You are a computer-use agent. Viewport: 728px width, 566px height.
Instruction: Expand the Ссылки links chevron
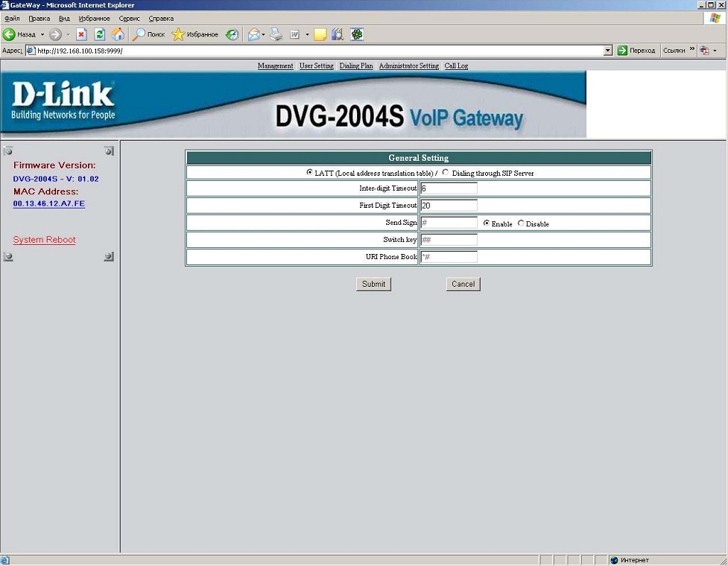coord(691,50)
